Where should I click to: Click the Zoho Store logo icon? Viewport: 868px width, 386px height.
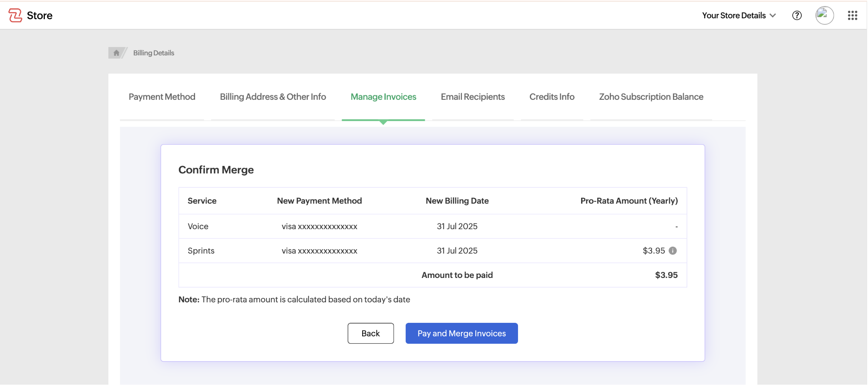[x=15, y=16]
